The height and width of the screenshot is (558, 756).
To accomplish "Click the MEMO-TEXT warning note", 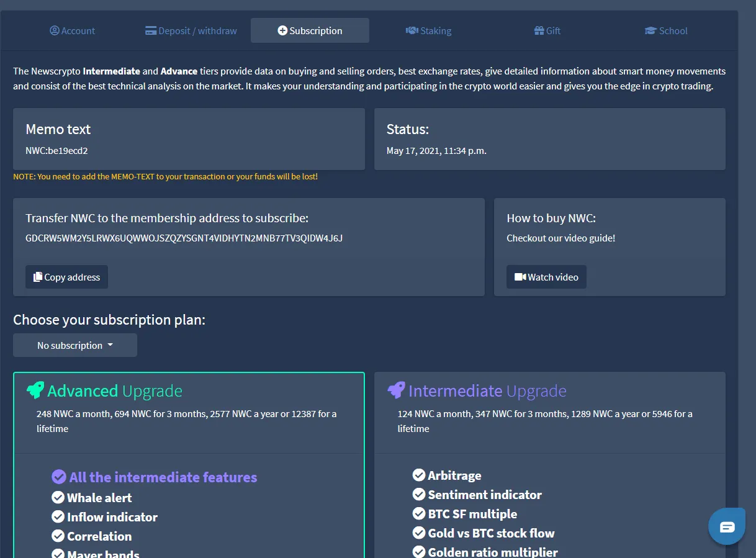I will point(165,176).
